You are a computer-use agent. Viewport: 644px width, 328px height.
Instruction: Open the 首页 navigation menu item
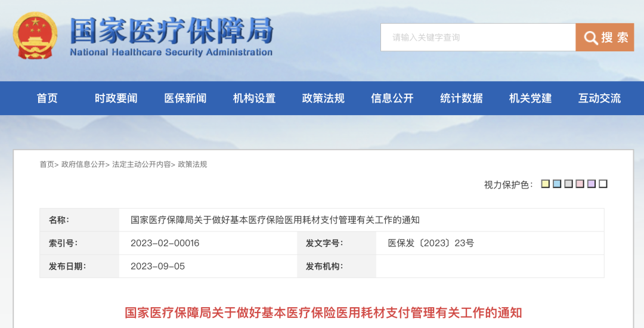[47, 98]
